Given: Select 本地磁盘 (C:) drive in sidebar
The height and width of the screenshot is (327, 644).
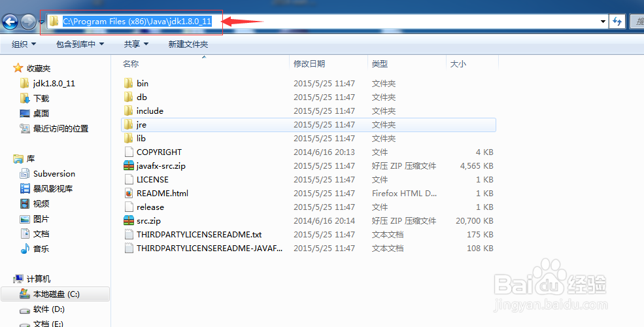Looking at the screenshot, I should pyautogui.click(x=56, y=294).
